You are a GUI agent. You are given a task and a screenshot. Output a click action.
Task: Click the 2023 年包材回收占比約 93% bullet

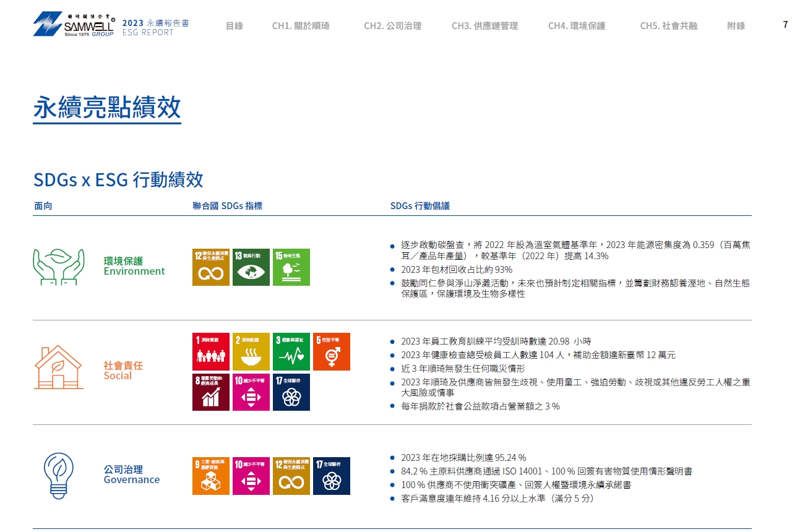click(x=457, y=270)
